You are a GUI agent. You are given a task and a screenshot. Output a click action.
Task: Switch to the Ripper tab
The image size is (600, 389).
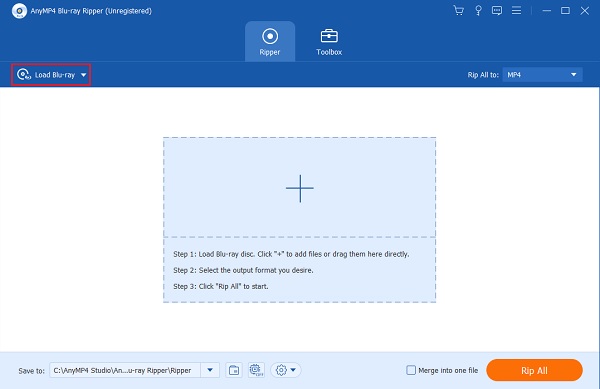270,41
